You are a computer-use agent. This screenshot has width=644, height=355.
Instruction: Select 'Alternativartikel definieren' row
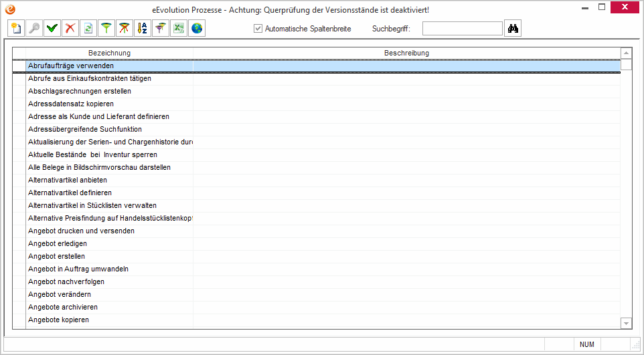316,193
